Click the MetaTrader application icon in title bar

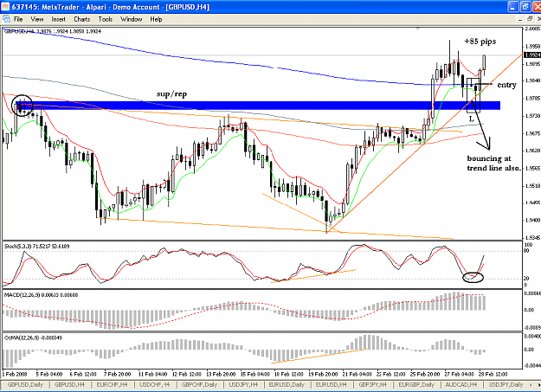(x=5, y=7)
